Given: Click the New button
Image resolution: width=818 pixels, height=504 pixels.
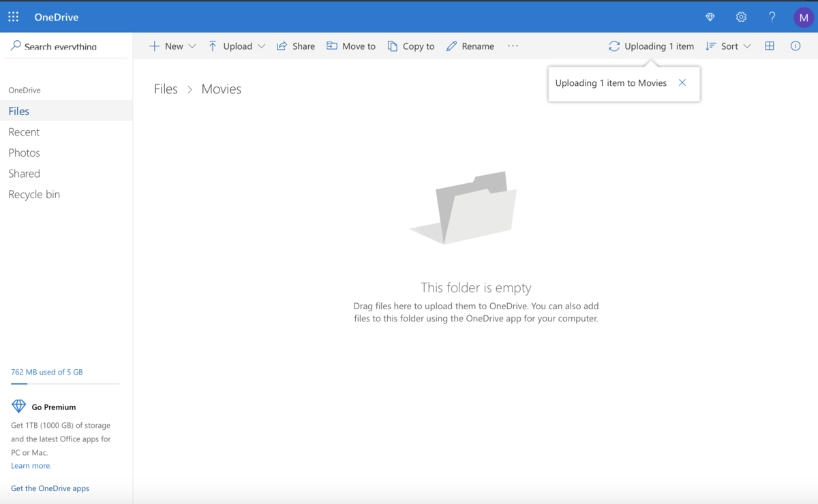Looking at the screenshot, I should pyautogui.click(x=166, y=46).
